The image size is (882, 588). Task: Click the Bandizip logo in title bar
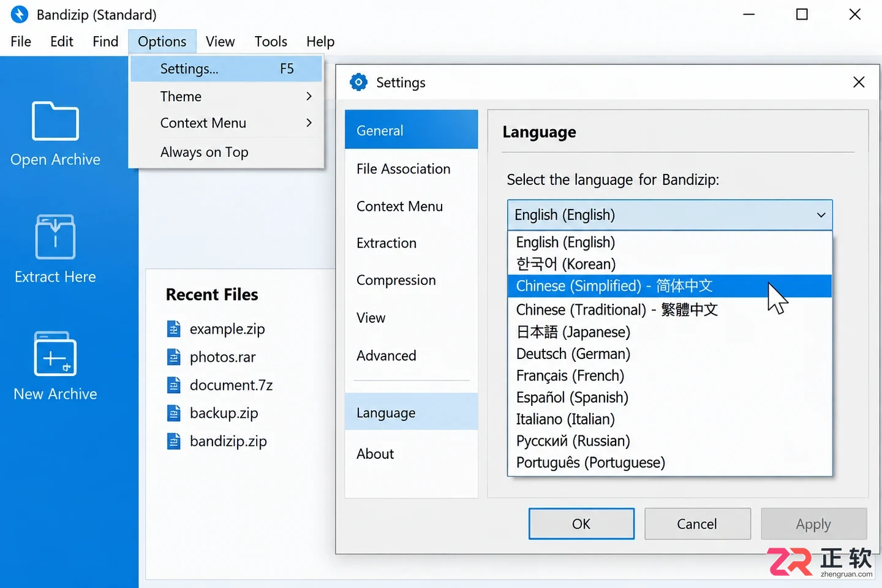pos(20,14)
